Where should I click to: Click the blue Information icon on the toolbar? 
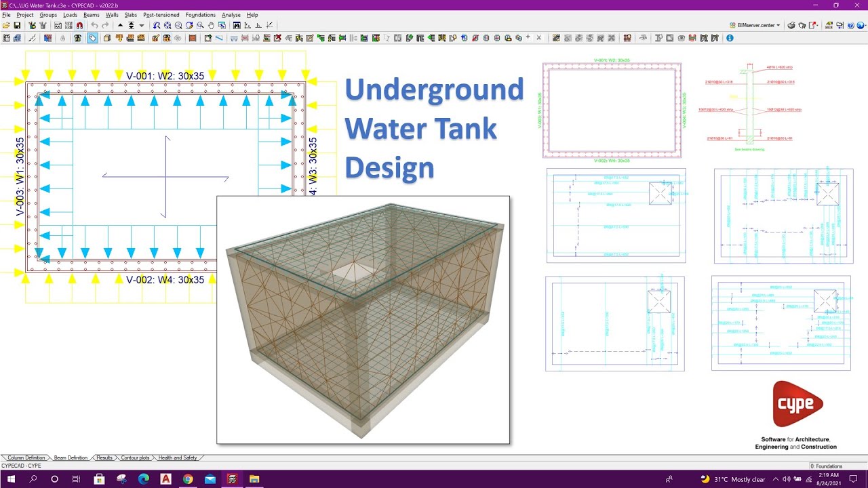click(730, 38)
